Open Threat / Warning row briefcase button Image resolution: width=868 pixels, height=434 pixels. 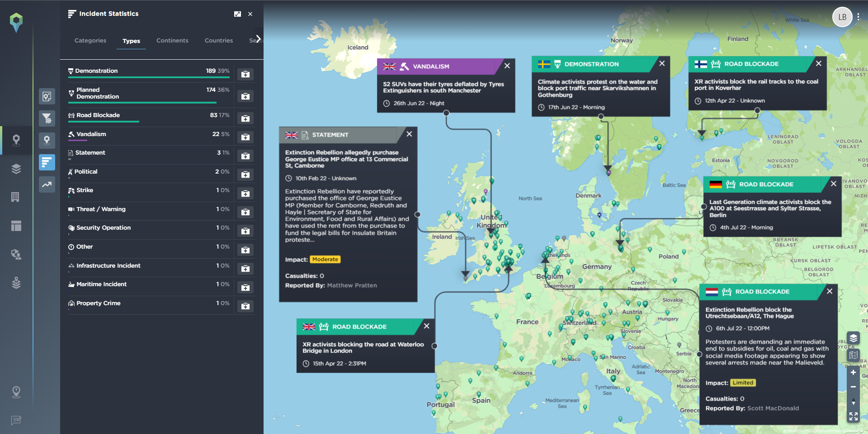coord(245,212)
